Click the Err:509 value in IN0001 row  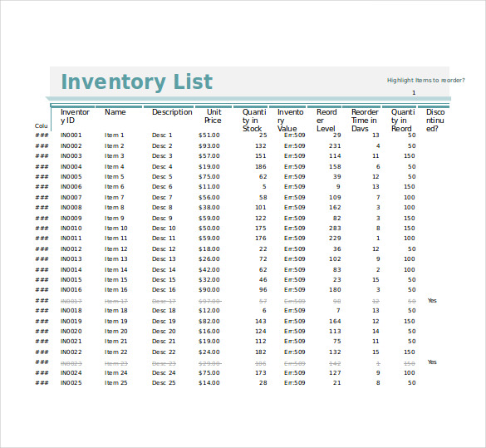pyautogui.click(x=294, y=135)
